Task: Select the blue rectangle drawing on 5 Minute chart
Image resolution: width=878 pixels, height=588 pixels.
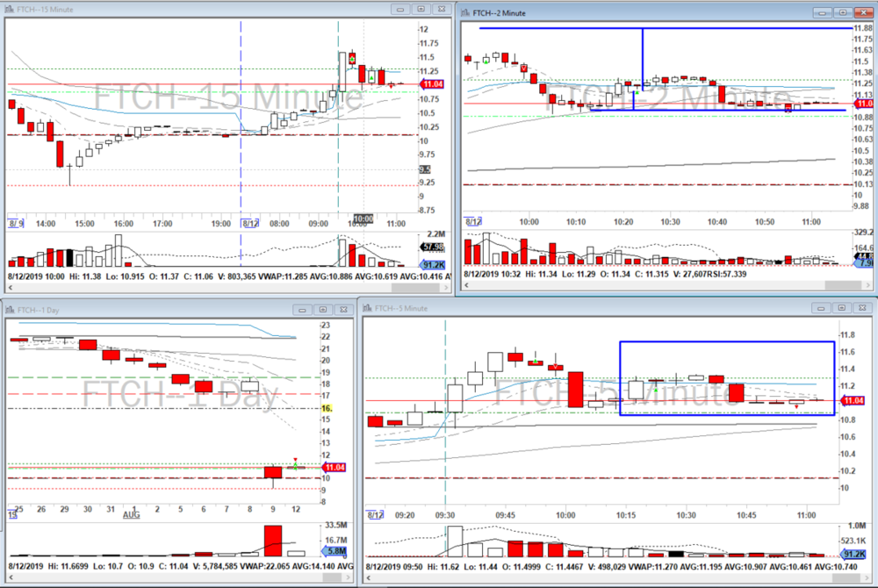Action: 726,342
